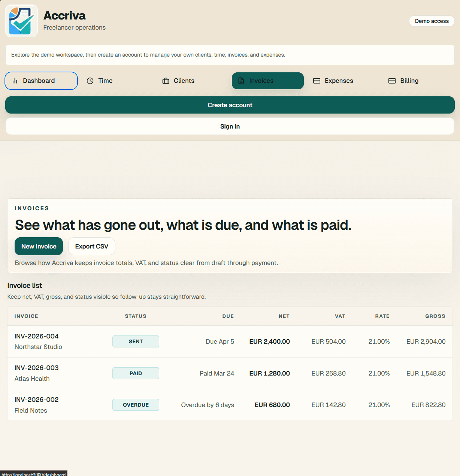Click the clock icon beside Time
Screen dimensions: 460x476
(x=90, y=81)
